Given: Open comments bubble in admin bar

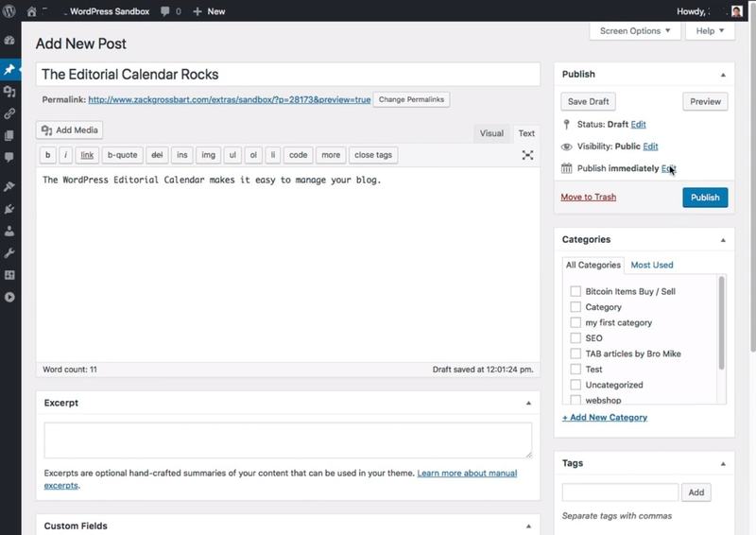Looking at the screenshot, I should tap(164, 11).
